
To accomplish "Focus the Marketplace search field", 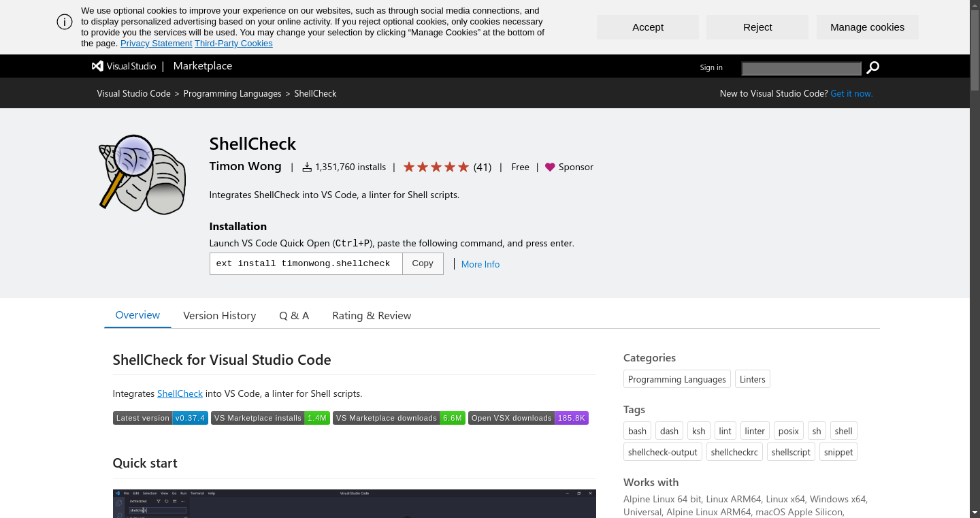I will (x=802, y=68).
